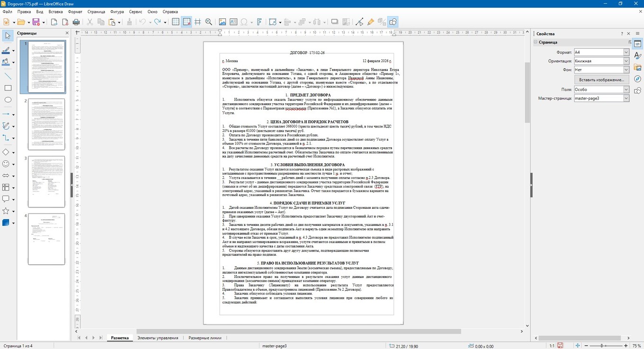
Task: Open the Paste options dropdown arrow
Action: point(119,22)
